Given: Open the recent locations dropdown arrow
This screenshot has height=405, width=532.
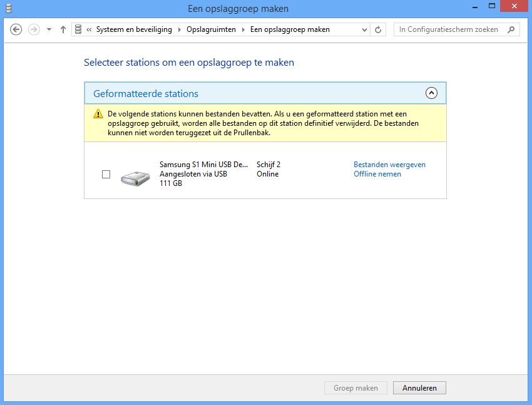Looking at the screenshot, I should pos(49,29).
